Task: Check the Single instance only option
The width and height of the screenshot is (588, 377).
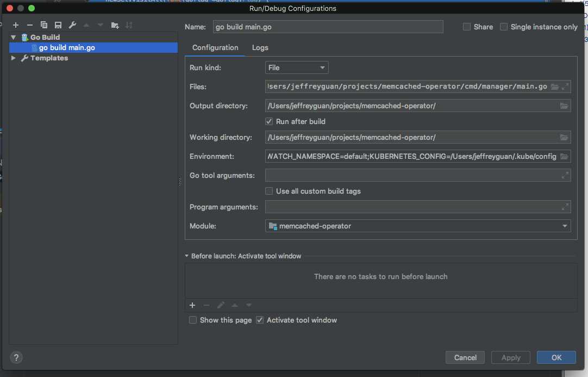Action: [x=504, y=27]
